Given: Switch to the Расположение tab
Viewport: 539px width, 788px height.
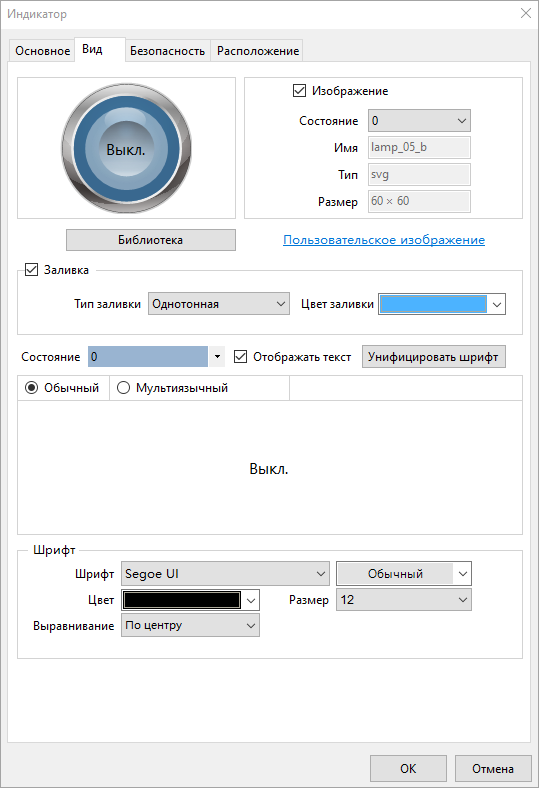Looking at the screenshot, I should coord(258,51).
